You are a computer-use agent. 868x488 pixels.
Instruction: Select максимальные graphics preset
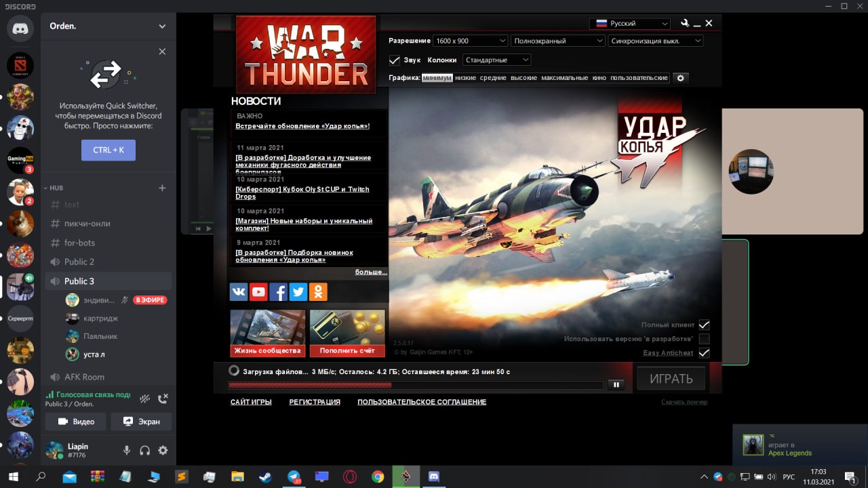(564, 78)
